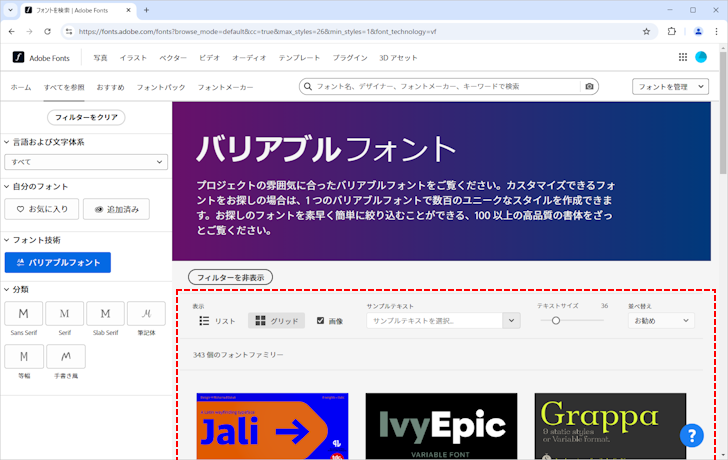Bookmark this page with the star icon
Screen dimensions: 728x460
pyautogui.click(x=646, y=32)
